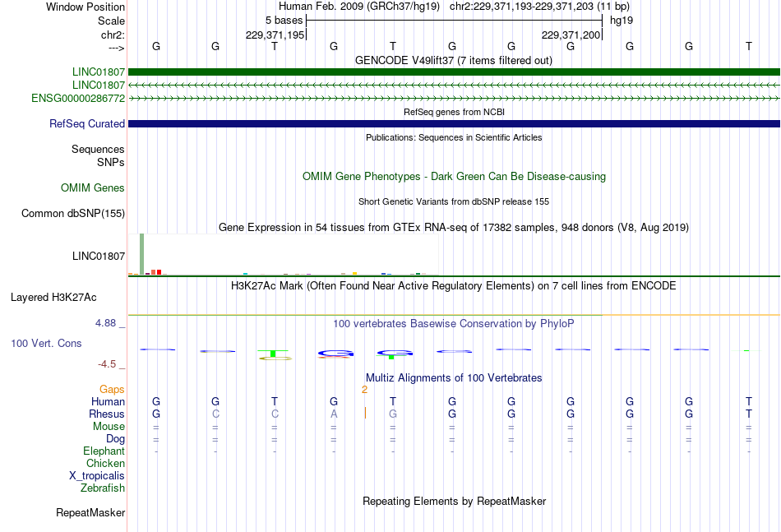Click the 4.88 PhyloP scale value
The height and width of the screenshot is (532, 781).
(x=106, y=323)
